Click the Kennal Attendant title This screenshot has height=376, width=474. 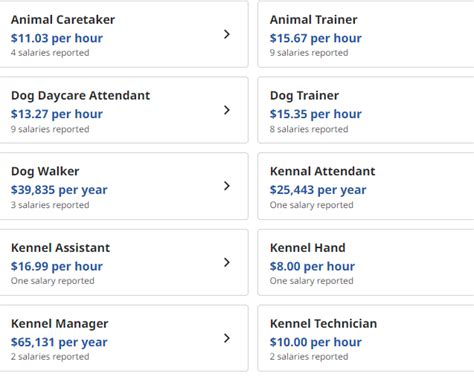323,171
